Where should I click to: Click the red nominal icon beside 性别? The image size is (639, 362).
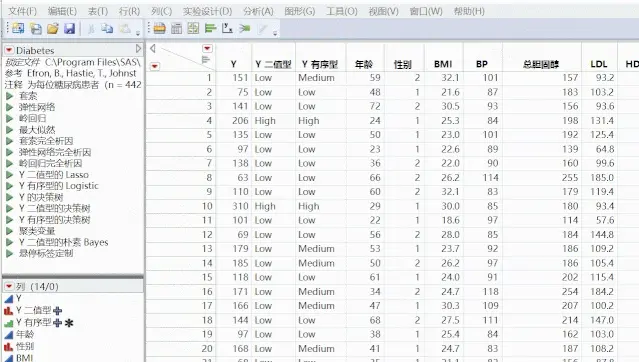(8, 347)
